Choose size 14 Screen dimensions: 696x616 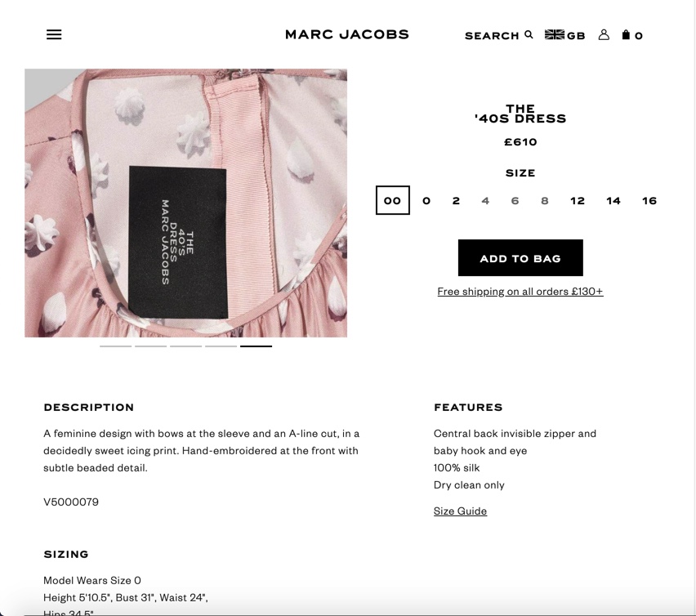(x=613, y=201)
